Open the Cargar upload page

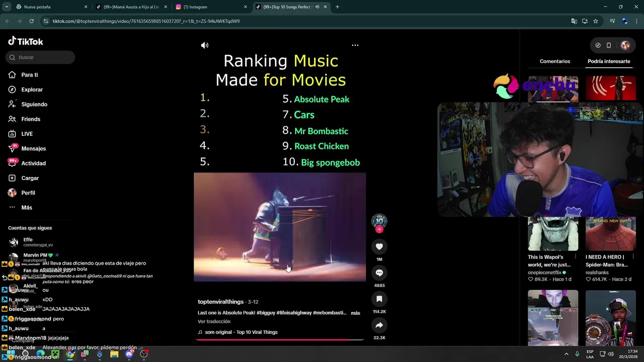point(30,178)
